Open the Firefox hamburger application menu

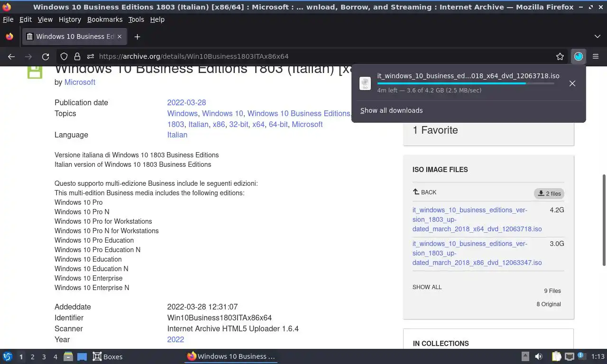coord(596,56)
